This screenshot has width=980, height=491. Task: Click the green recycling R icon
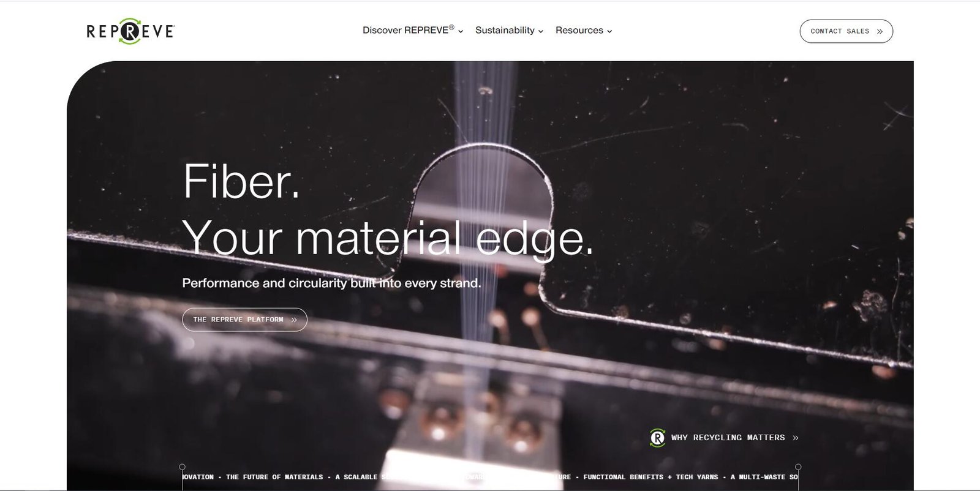tap(657, 438)
